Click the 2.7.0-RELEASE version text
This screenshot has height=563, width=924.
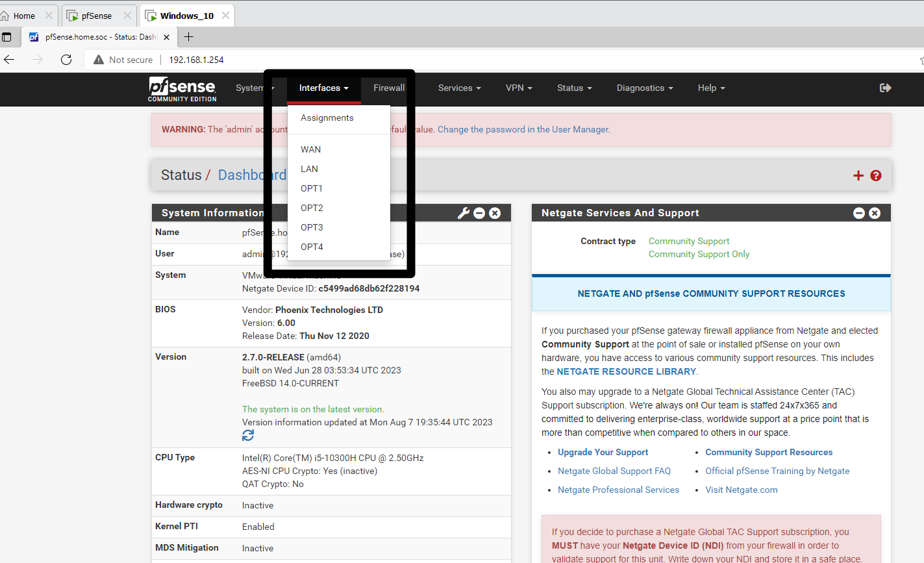(x=273, y=357)
